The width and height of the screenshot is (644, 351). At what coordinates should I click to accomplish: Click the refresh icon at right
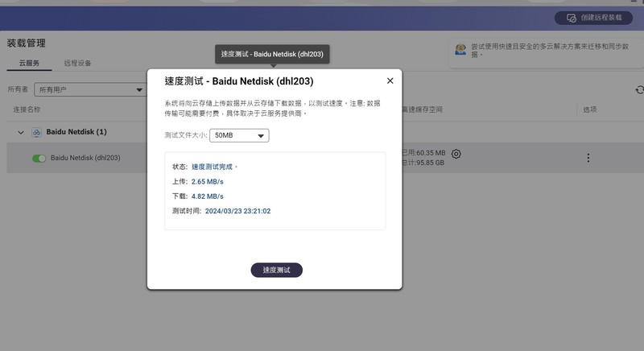(x=639, y=90)
